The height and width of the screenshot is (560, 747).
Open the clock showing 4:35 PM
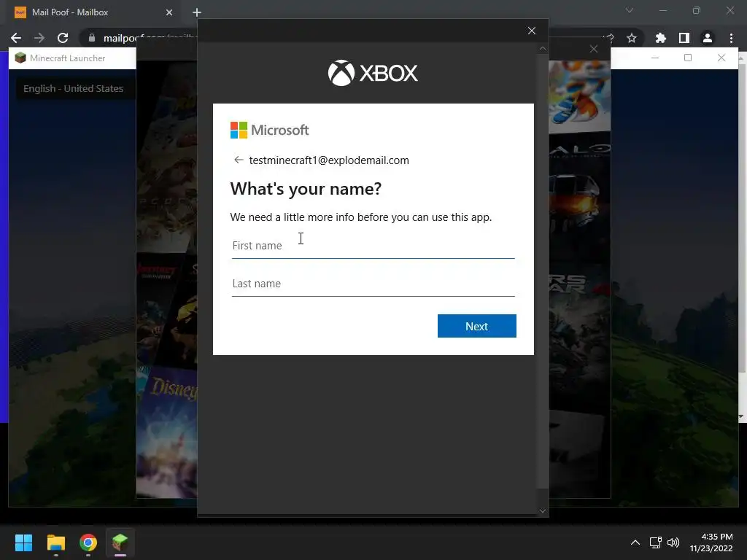pos(711,542)
